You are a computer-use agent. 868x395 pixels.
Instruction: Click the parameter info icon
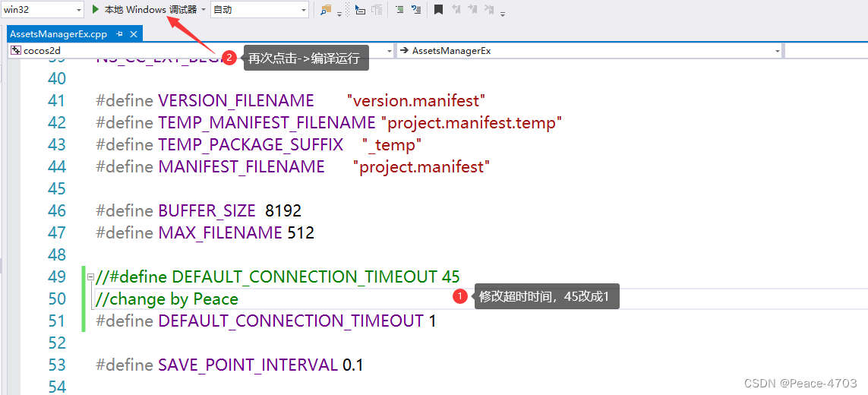pos(377,9)
